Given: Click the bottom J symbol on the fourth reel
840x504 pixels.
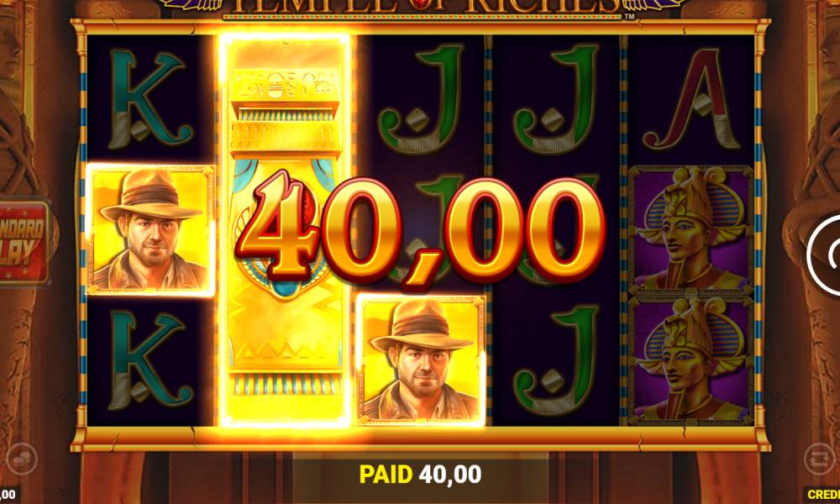Looking at the screenshot, I should pyautogui.click(x=556, y=360).
